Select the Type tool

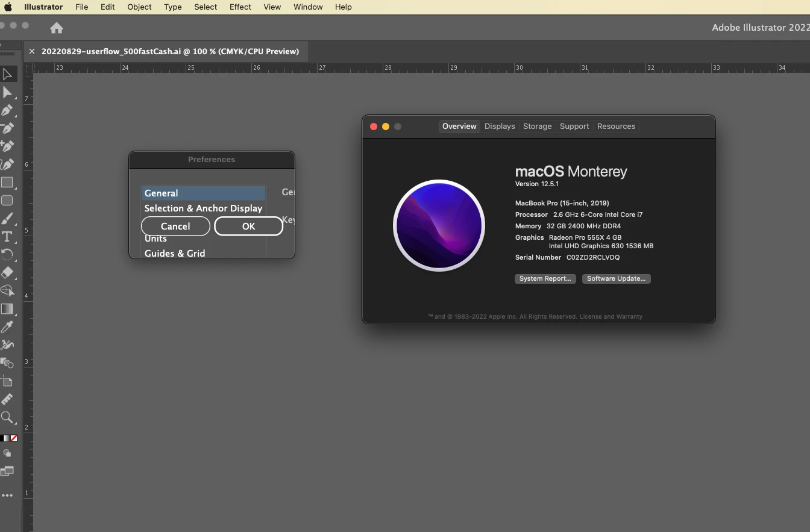(7, 237)
